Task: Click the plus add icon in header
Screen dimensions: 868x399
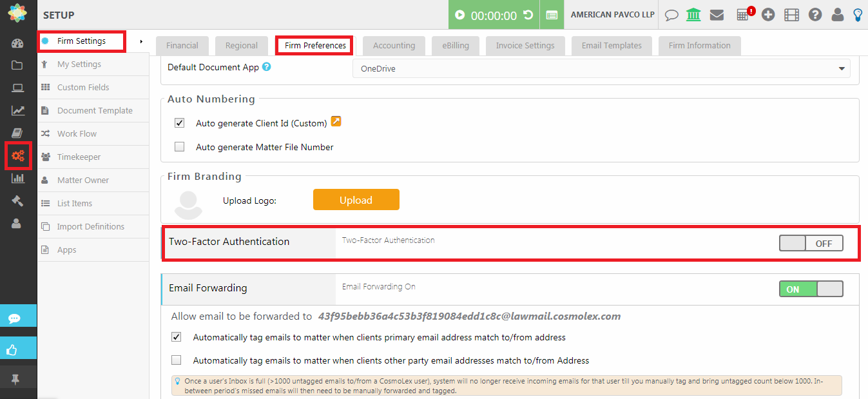Action: [x=767, y=15]
